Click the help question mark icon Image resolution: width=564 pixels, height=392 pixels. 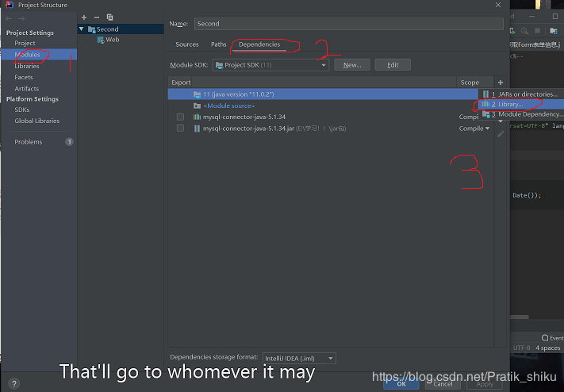13,383
